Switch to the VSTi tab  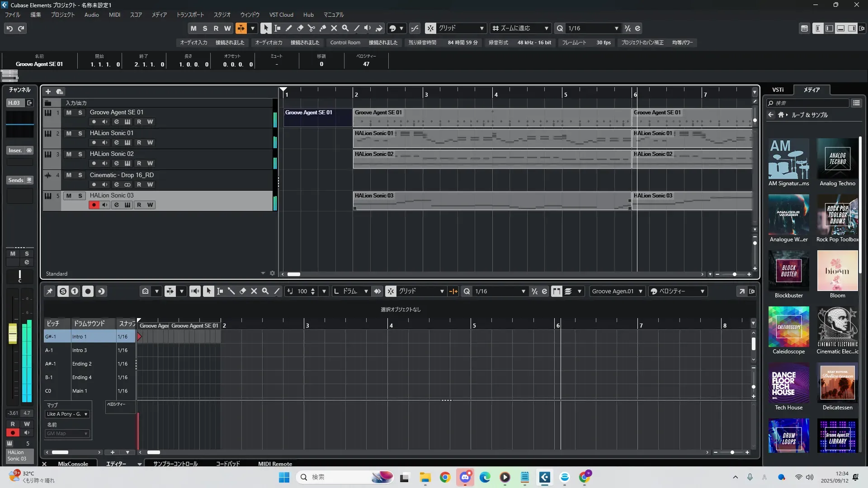click(778, 90)
